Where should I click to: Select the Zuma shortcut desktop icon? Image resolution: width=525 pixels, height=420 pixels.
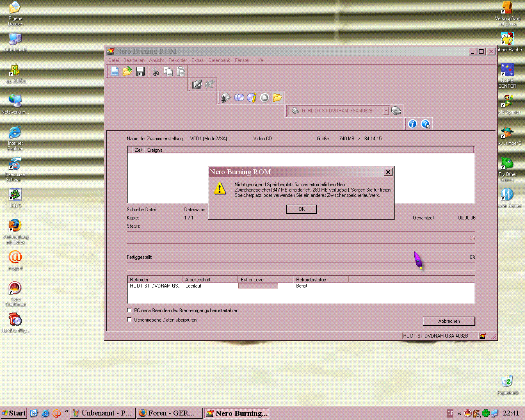[507, 14]
